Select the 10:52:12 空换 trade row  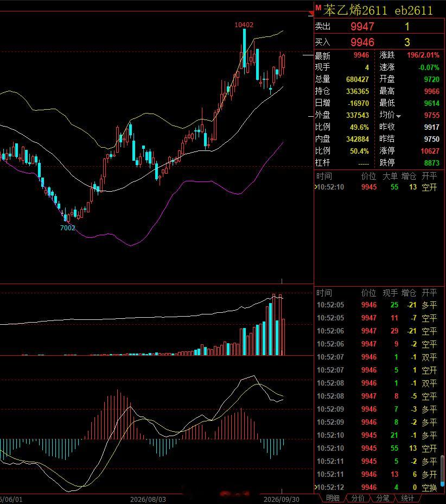tap(377, 488)
